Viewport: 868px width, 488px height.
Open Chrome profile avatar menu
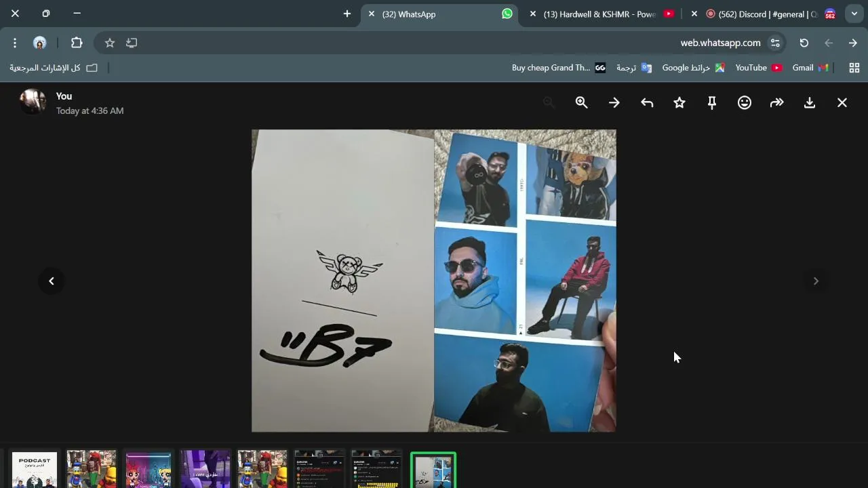click(40, 43)
